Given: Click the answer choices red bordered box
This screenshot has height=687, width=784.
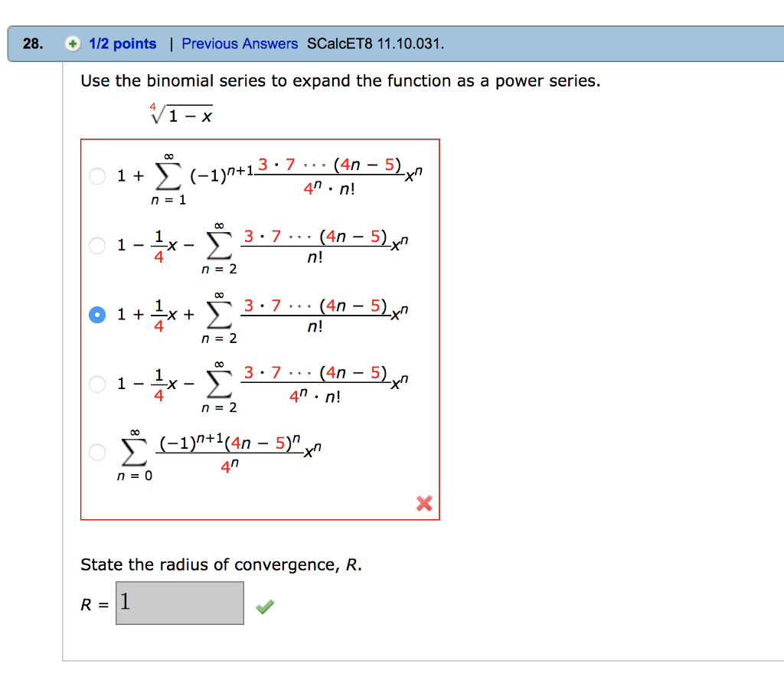Looking at the screenshot, I should pos(260,329).
